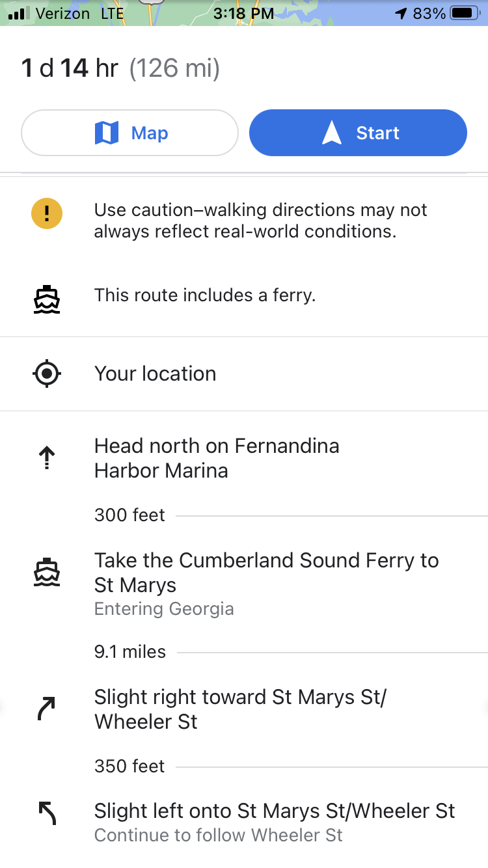Image resolution: width=488 pixels, height=868 pixels.
Task: Tap the Cumberland Sound Ferry step icon
Action: [x=47, y=573]
